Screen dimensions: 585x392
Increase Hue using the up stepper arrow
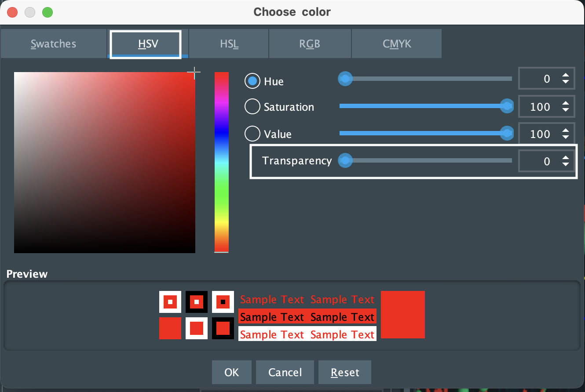click(566, 75)
